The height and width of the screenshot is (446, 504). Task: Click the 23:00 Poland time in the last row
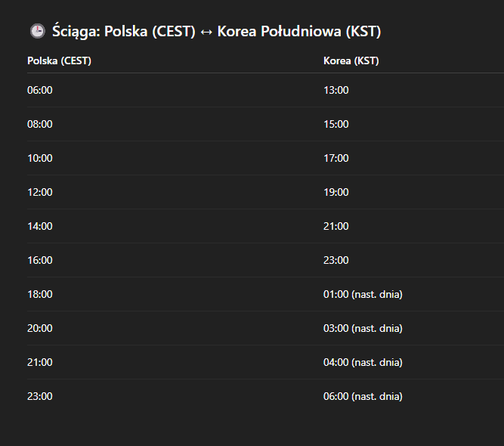40,396
